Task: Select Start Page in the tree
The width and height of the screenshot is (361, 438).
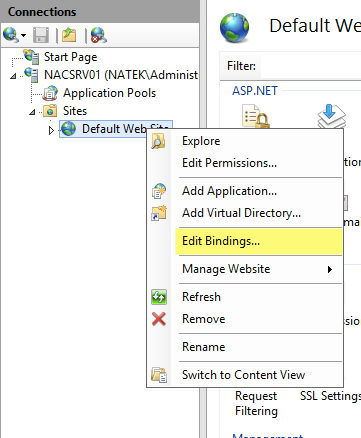Action: 70,57
